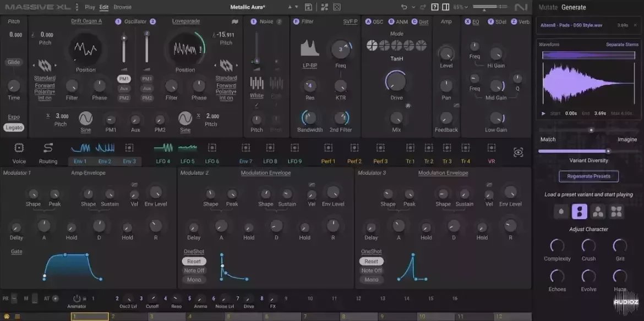Viewport: 644px width, 321px height.
Task: Open the undo history dropdown chevron
Action: point(413,7)
